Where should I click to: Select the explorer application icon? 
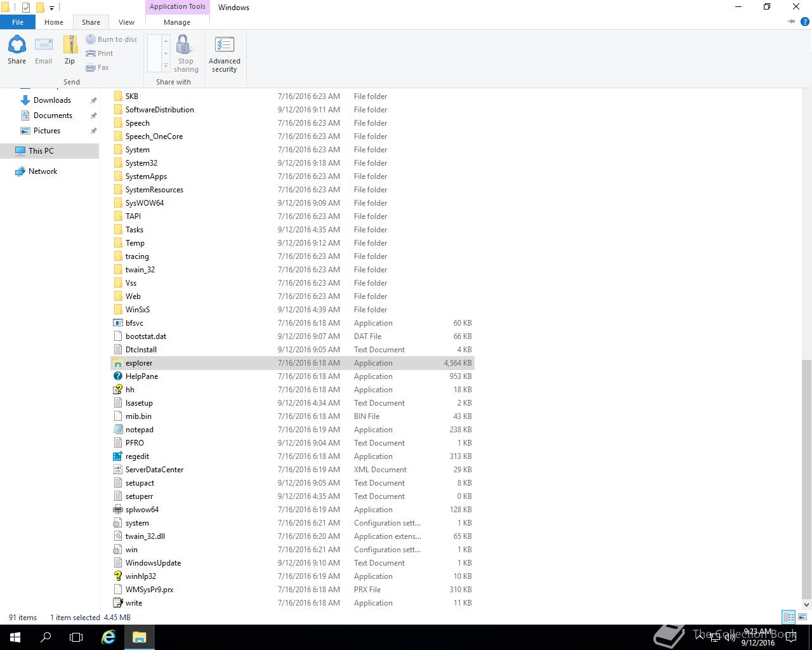pos(117,363)
